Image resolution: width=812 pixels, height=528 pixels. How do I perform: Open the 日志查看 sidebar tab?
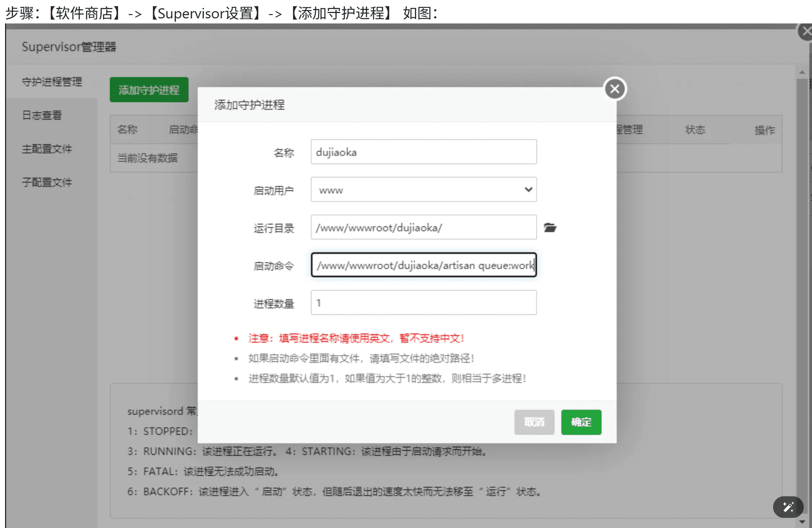(x=42, y=115)
